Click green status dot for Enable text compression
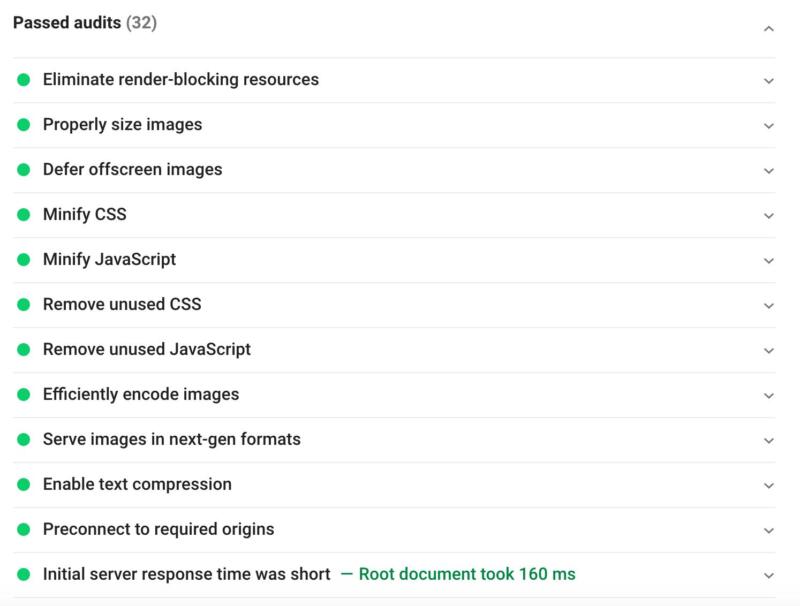This screenshot has width=800, height=606. point(24,485)
